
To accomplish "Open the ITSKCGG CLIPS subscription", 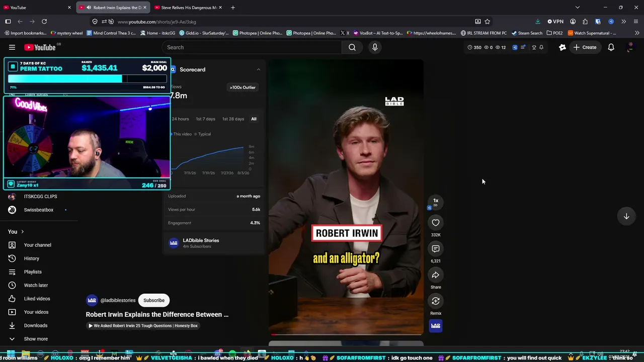I will coord(40,197).
